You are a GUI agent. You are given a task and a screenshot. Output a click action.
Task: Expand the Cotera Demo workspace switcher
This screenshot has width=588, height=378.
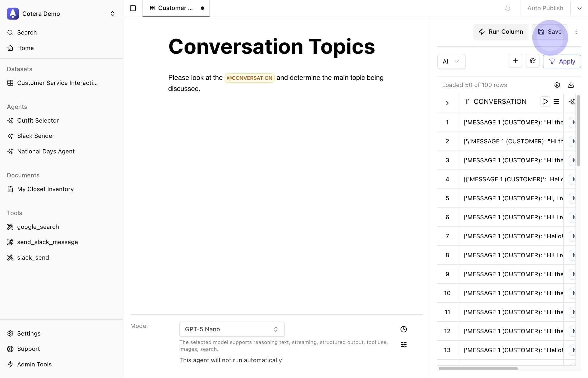coord(112,14)
